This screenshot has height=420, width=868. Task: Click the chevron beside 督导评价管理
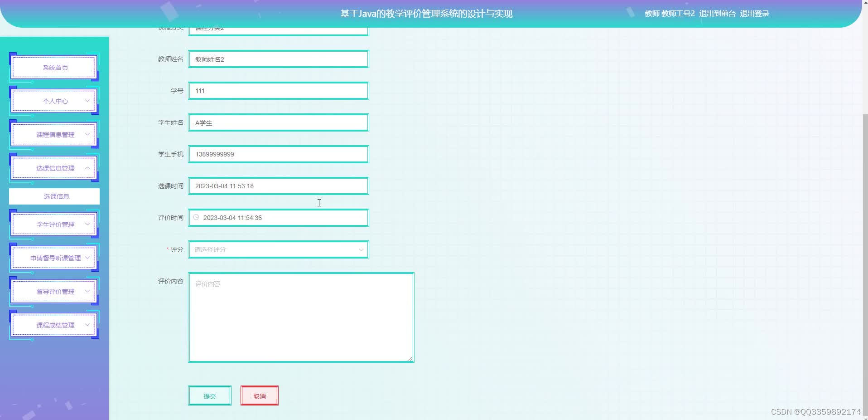coord(87,291)
